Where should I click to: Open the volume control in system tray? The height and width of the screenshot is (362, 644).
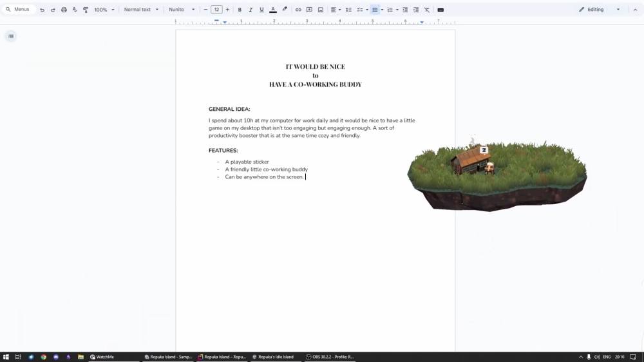[597, 357]
